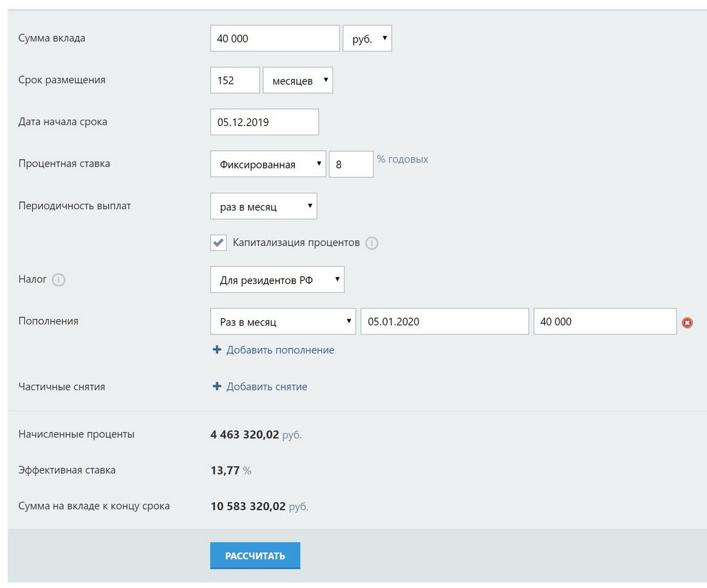Screen dimensions: 707x588
Task: Open the Фиксированная rate type dropdown
Action: pos(267,164)
